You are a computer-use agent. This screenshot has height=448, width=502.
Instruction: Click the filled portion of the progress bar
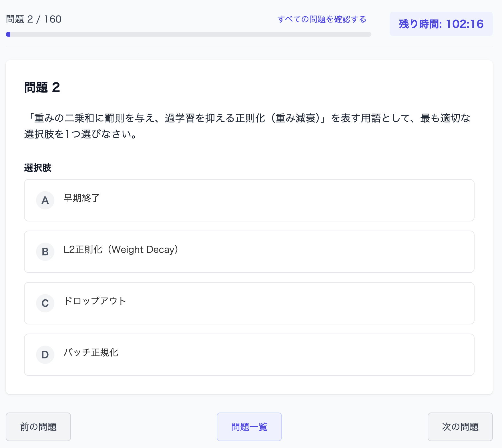pyautogui.click(x=7, y=34)
